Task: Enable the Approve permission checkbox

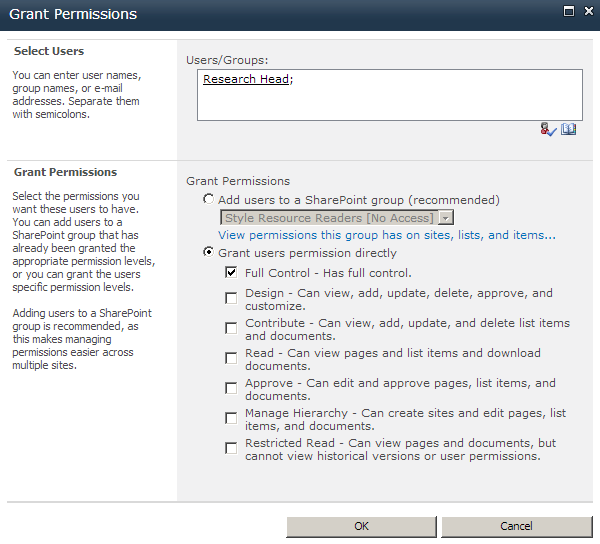Action: (232, 387)
